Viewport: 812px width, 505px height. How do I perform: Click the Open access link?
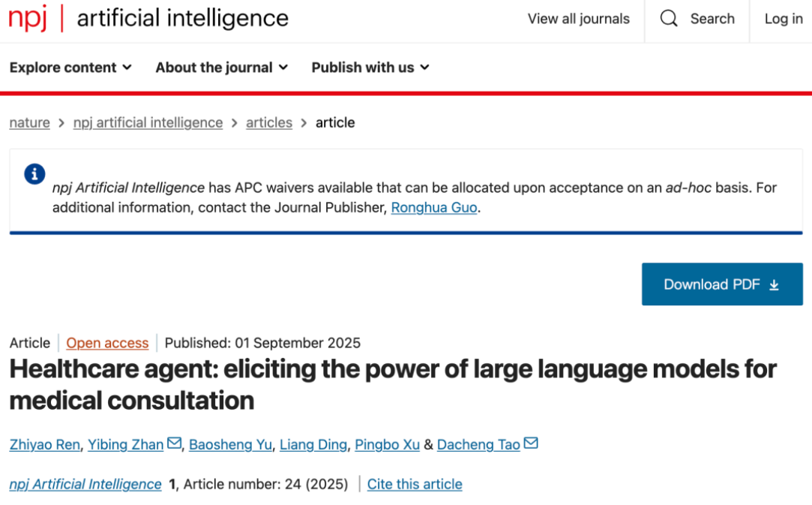pos(107,343)
